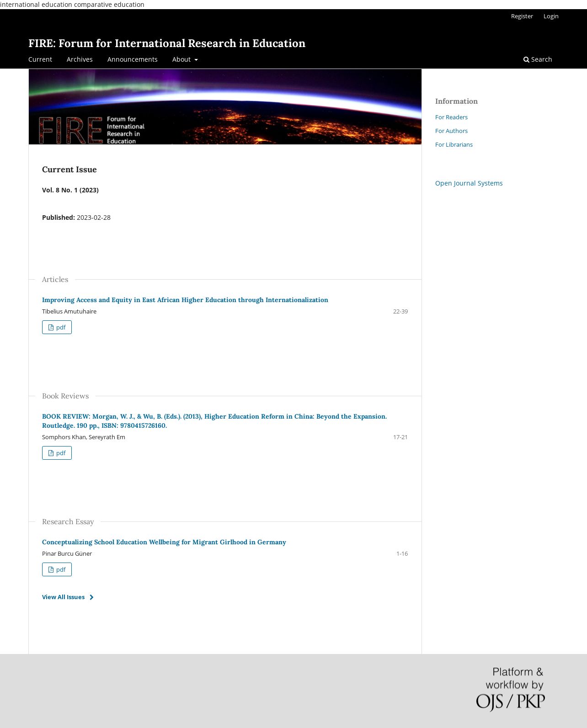Click author names Somphors Khan, Sereyrath Em

(84, 437)
